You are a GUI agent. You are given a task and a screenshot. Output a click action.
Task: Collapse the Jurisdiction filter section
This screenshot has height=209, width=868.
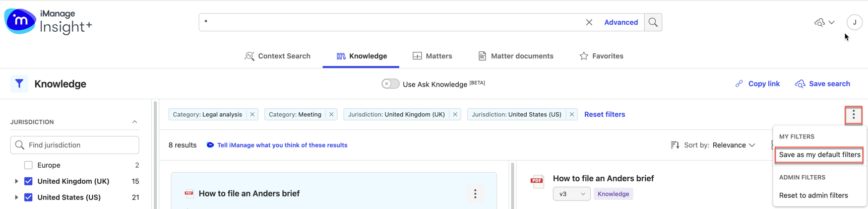pos(135,122)
